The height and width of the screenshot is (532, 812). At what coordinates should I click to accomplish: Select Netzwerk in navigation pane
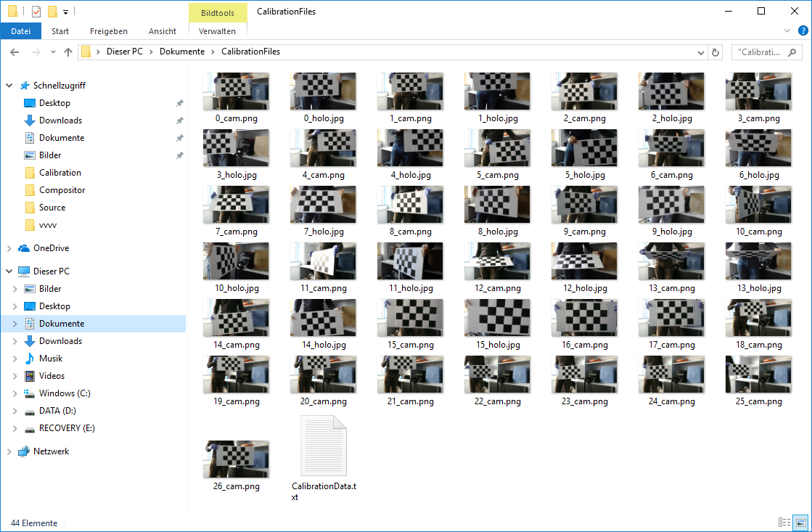[x=51, y=451]
